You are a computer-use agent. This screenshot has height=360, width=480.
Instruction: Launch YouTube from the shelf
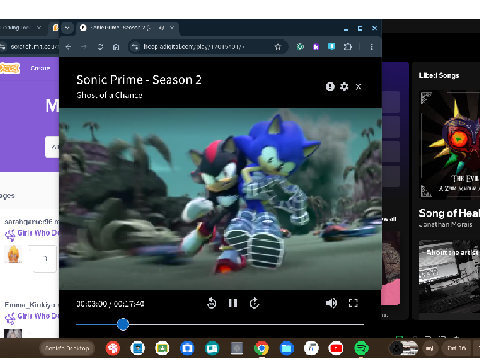[336, 348]
